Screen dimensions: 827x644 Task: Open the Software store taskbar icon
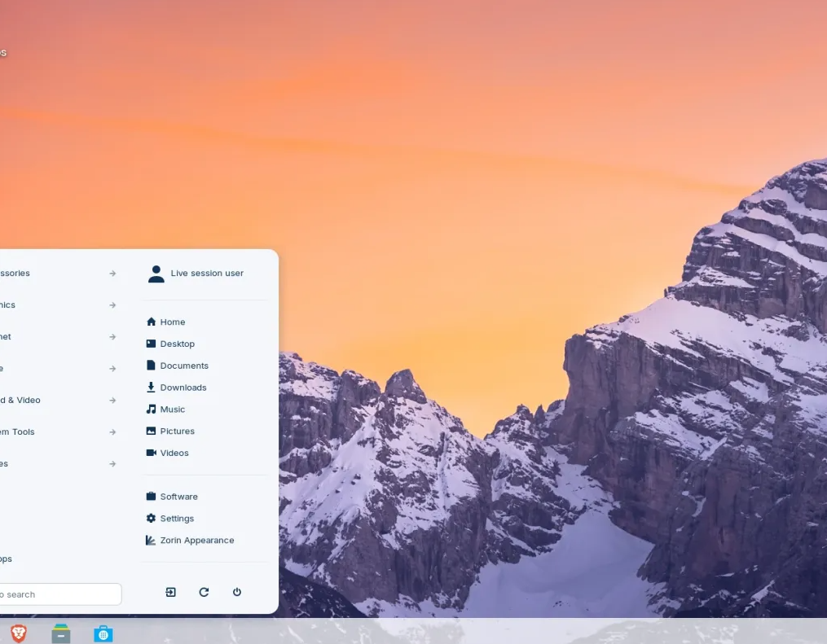coord(103,633)
